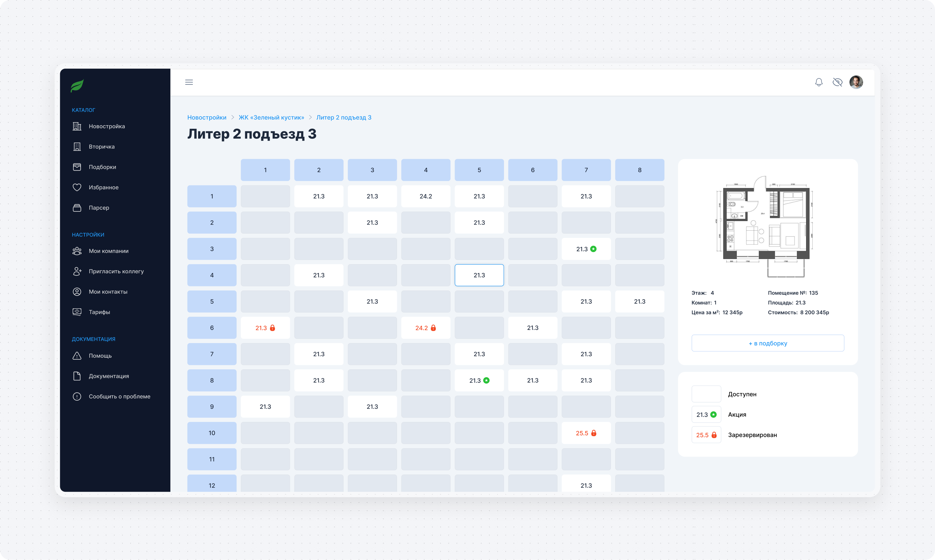Select reserved 25.5 apartment on floor 10
Viewport: 935px width, 560px height.
coord(586,433)
